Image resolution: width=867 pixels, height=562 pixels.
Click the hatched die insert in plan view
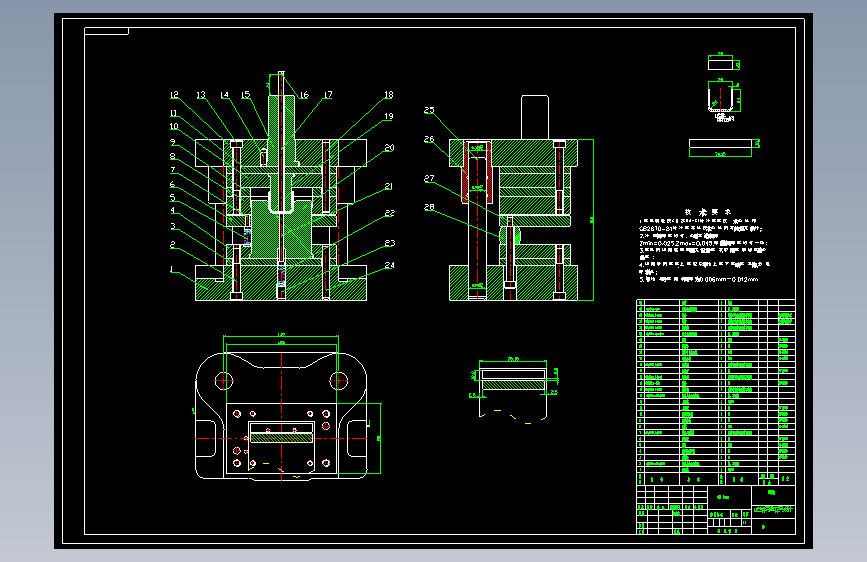[x=281, y=438]
